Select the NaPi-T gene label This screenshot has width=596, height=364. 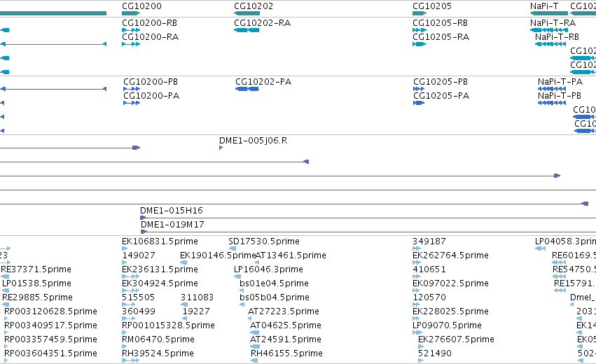(x=544, y=6)
